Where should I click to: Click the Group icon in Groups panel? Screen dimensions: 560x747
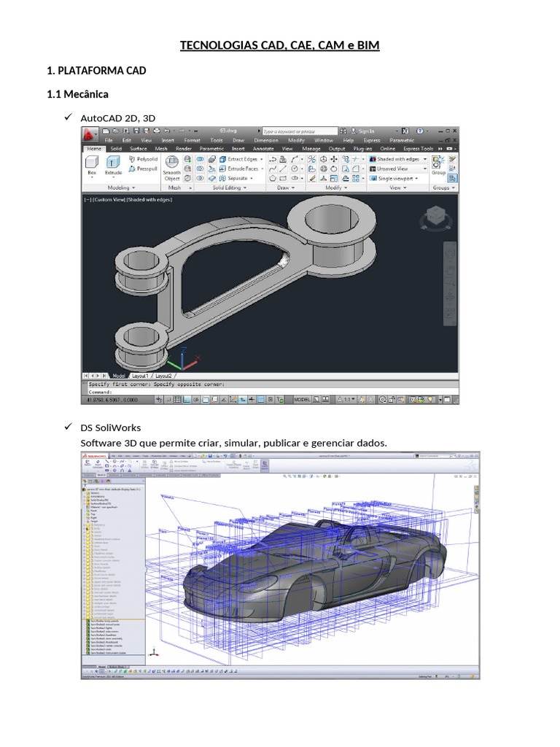pyautogui.click(x=438, y=165)
